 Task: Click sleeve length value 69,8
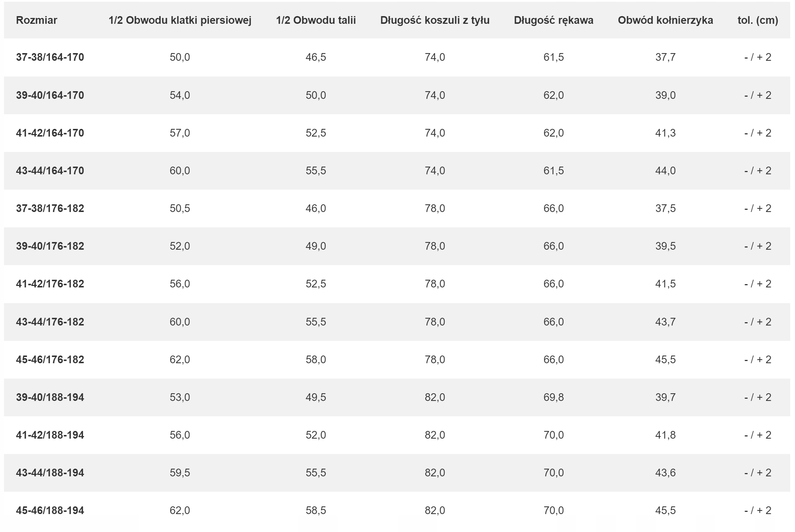pyautogui.click(x=554, y=397)
